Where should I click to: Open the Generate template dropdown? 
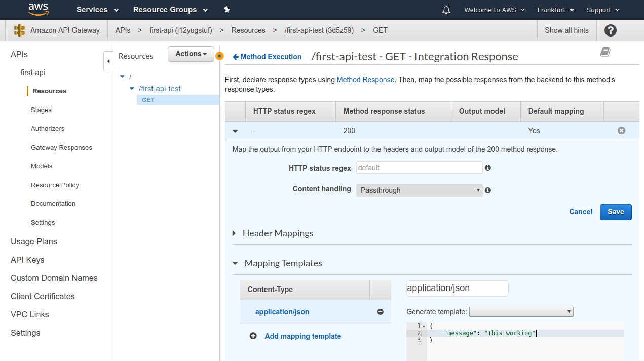pyautogui.click(x=521, y=312)
